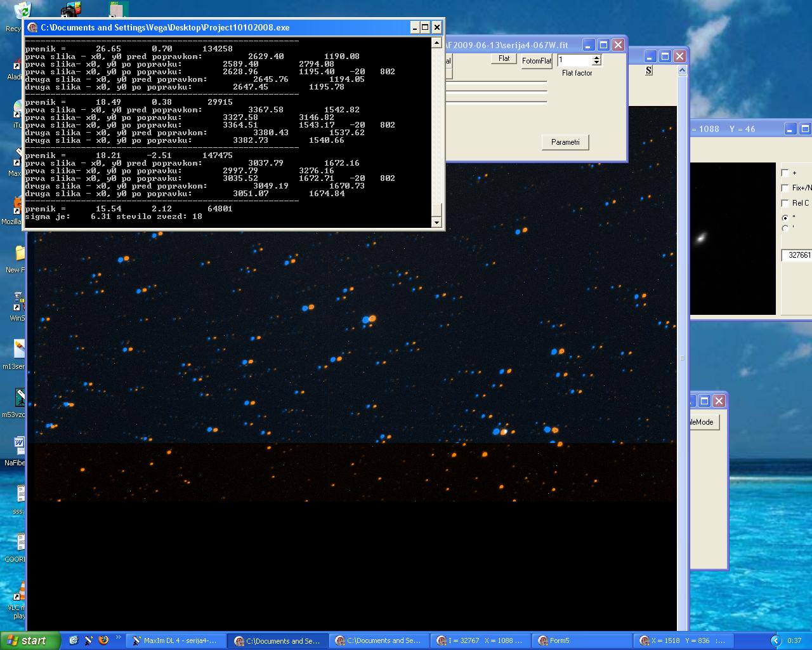The image size is (812, 650).
Task: Open the IRIS desktop shortcut
Action: click(119, 9)
